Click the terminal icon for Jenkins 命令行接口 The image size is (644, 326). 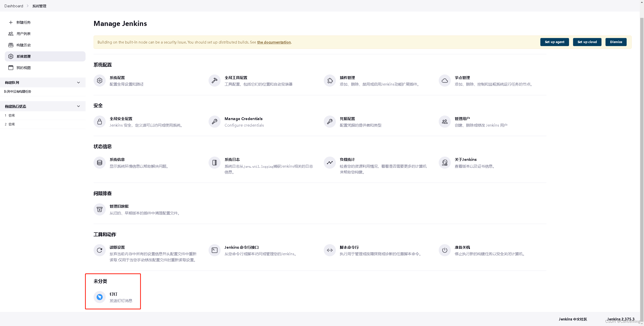coord(215,250)
